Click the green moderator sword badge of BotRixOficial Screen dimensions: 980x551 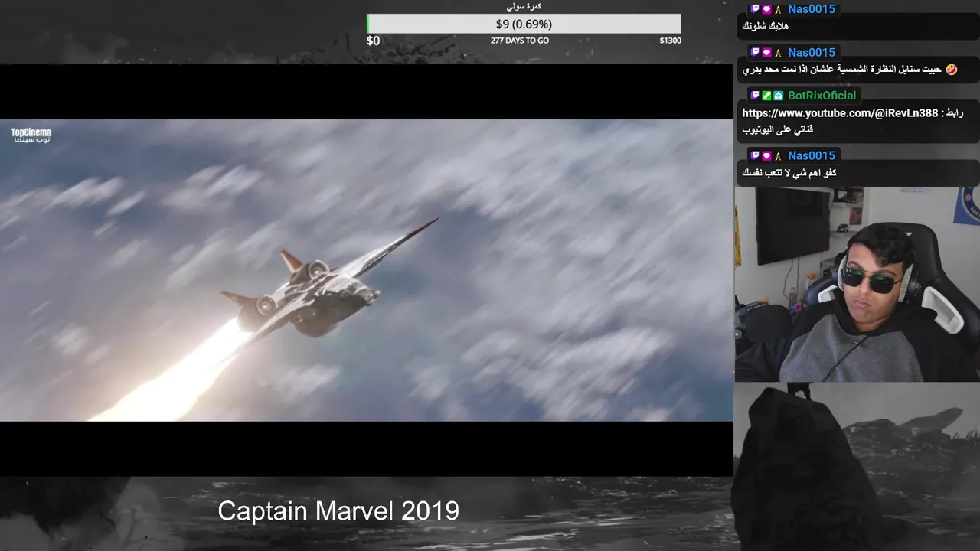pyautogui.click(x=766, y=96)
